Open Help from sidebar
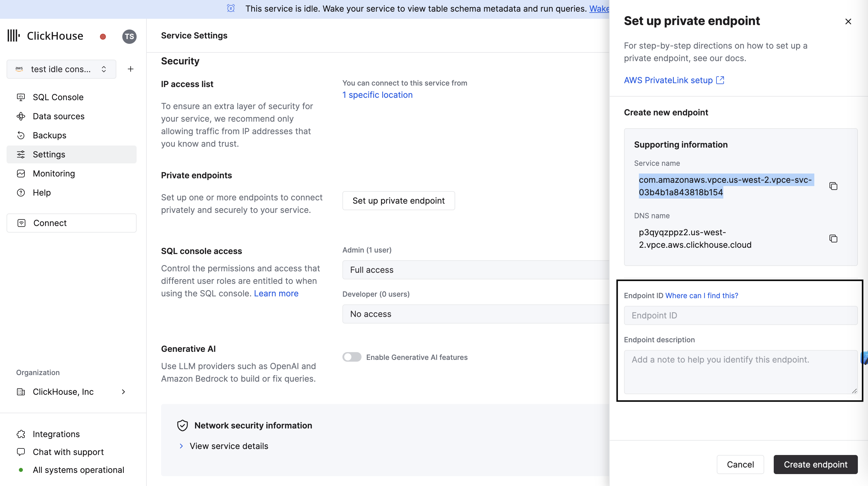The width and height of the screenshot is (868, 486). coord(42,192)
